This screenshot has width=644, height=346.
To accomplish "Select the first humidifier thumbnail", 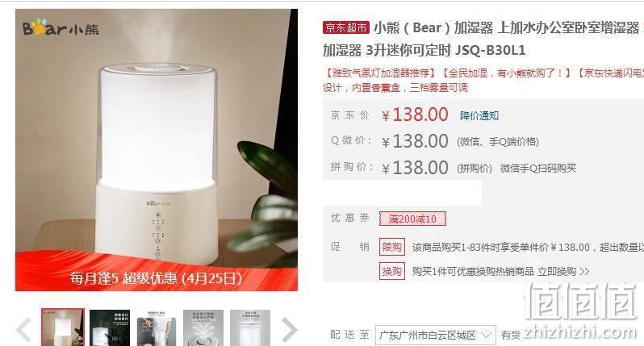I will [x=63, y=327].
